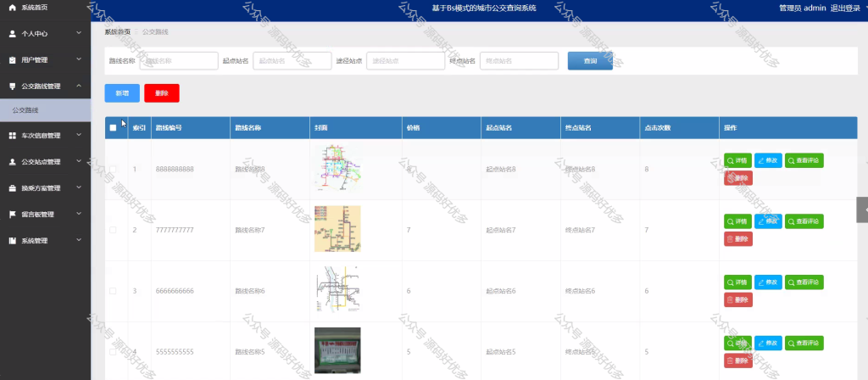Click 修改 for route 6666666666
The width and height of the screenshot is (868, 380).
point(768,282)
